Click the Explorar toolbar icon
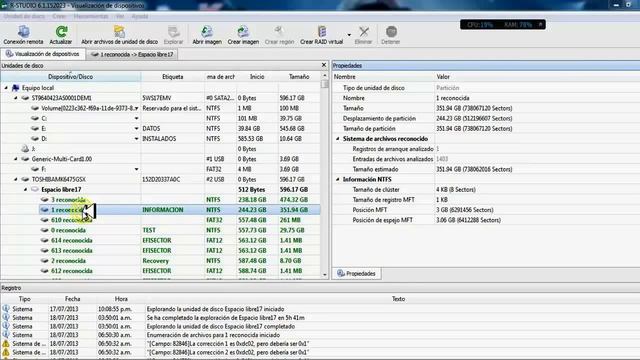Viewport: 640px width, 360px height. click(x=173, y=31)
